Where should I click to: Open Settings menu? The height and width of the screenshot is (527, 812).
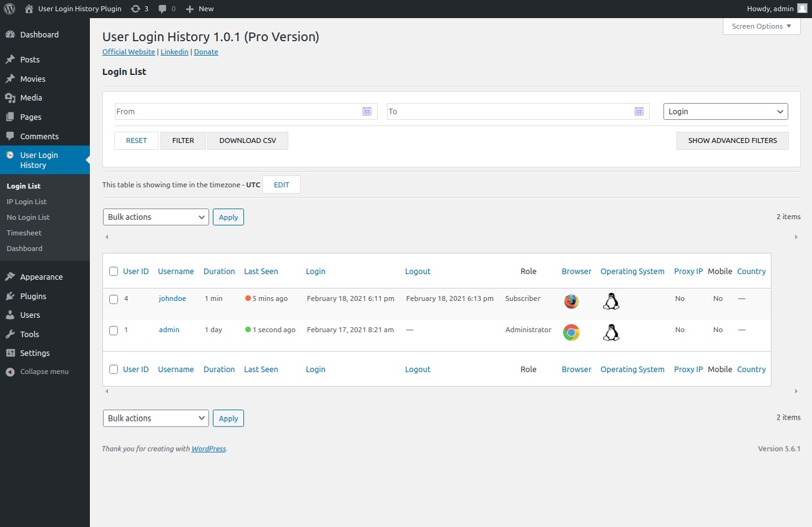click(x=45, y=353)
